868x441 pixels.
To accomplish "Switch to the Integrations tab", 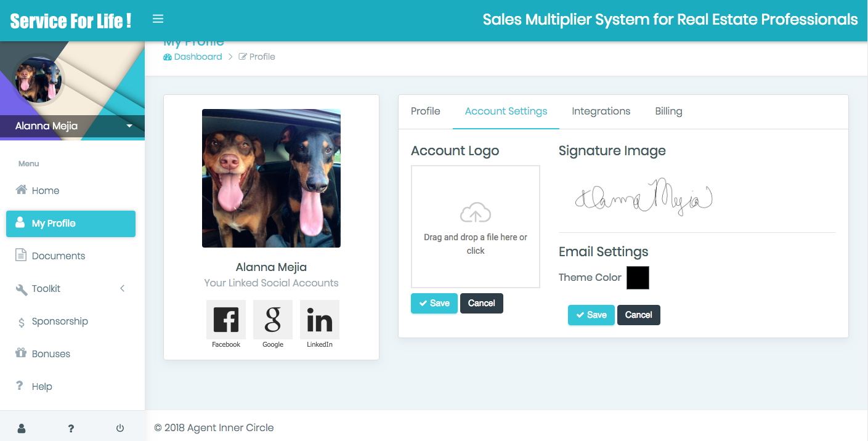I will click(601, 111).
